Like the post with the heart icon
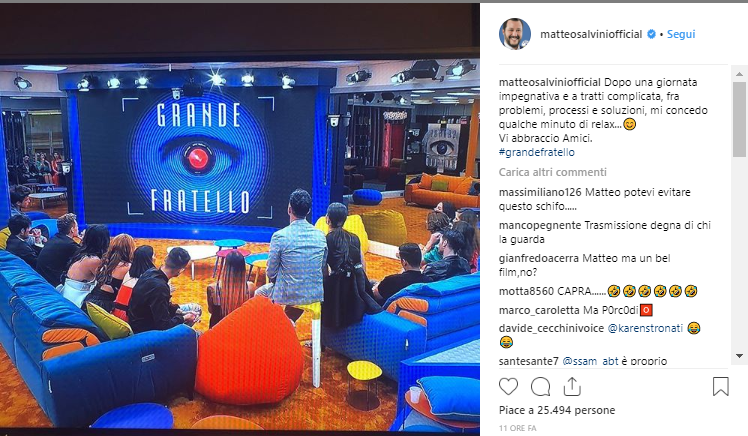This screenshot has width=748, height=436. (508, 386)
